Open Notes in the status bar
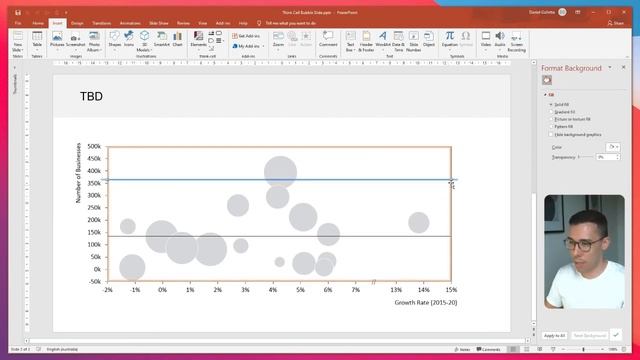Image resolution: width=640 pixels, height=360 pixels. [462, 349]
